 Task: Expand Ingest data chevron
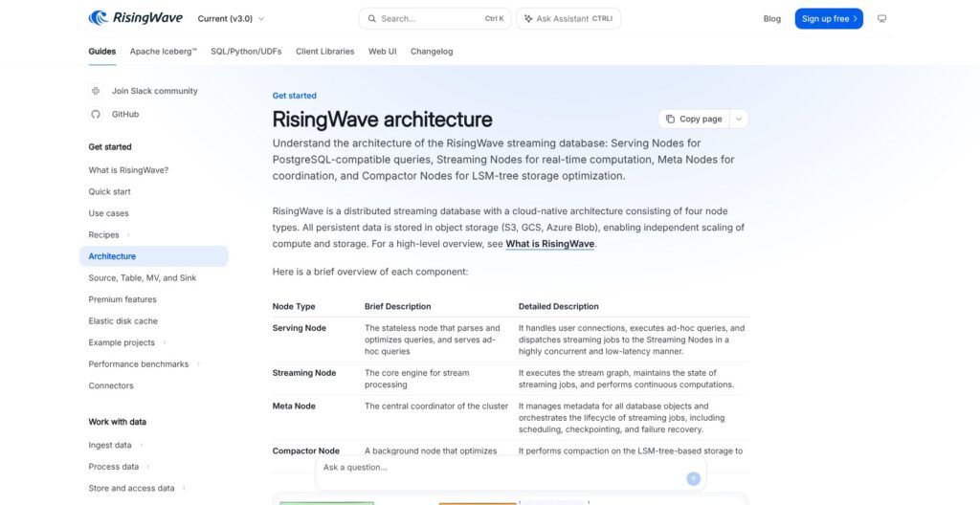(142, 446)
